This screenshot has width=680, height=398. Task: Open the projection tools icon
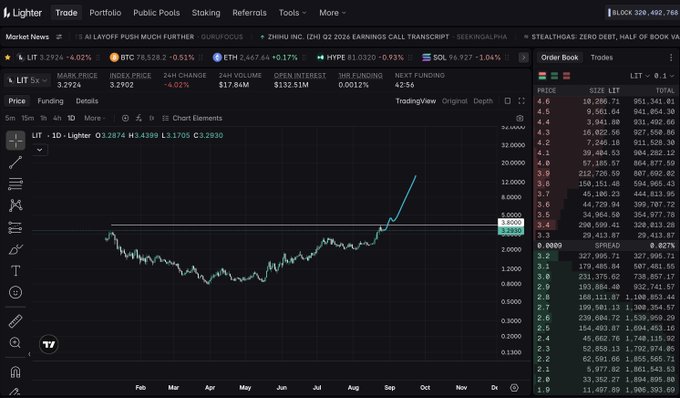click(15, 227)
